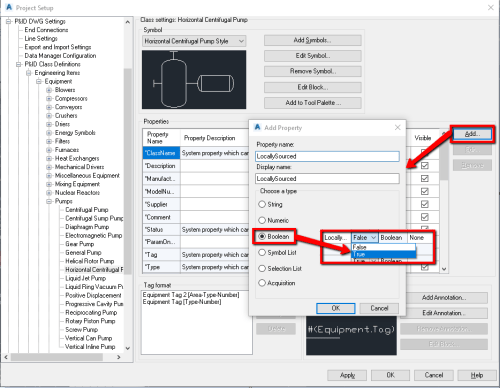Click the Edit Annotation button

444,313
